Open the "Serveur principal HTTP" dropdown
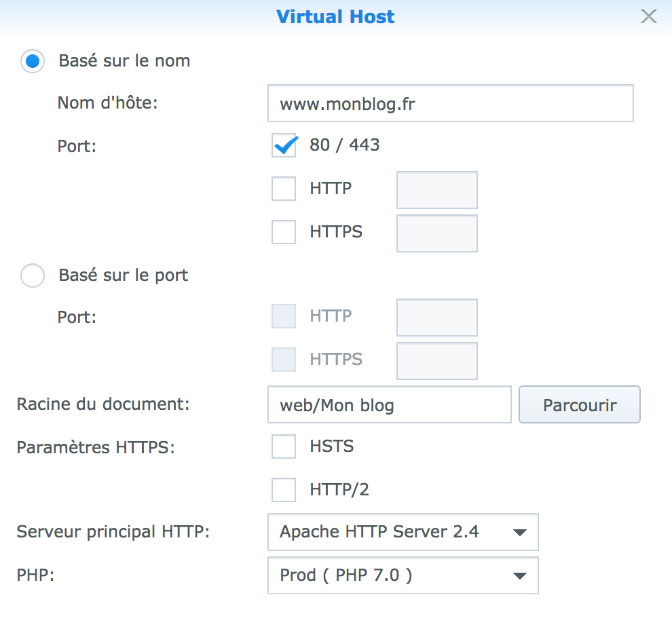Screen dimensions: 672x627 tap(403, 532)
